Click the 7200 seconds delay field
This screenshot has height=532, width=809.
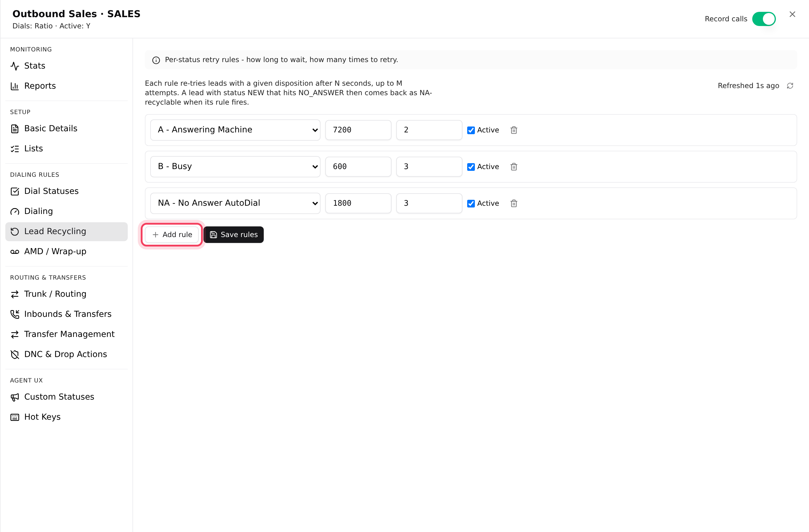click(358, 130)
